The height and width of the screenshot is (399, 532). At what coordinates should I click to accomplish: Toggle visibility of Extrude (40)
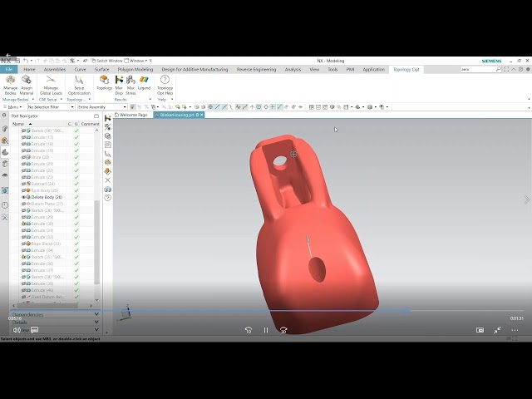point(24,290)
